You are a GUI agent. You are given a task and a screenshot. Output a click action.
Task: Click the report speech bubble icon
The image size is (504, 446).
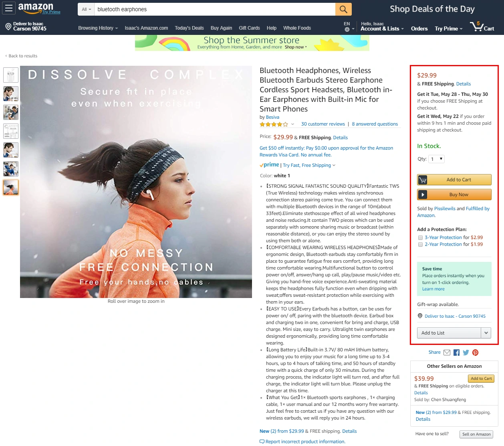262,442
